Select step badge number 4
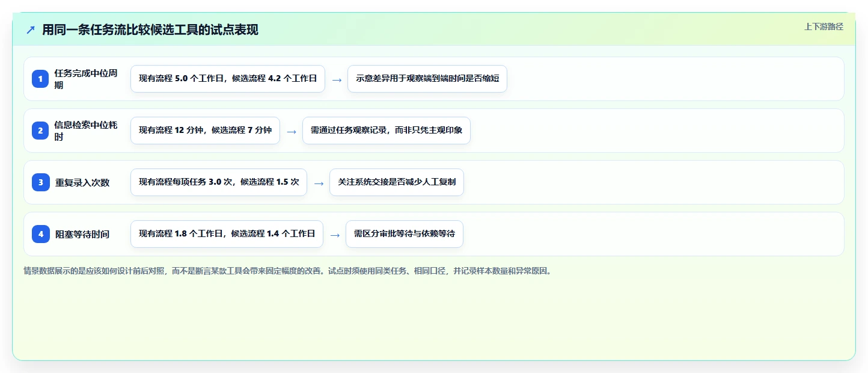The width and height of the screenshot is (868, 373). pos(41,234)
